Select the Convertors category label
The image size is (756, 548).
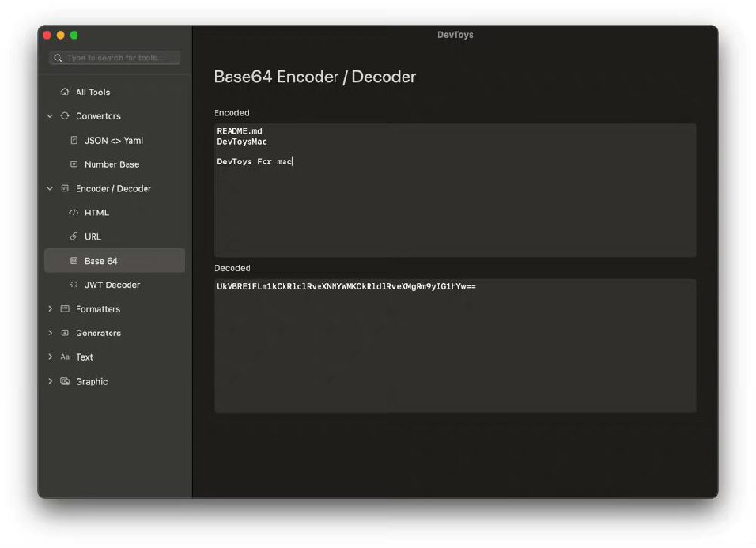pyautogui.click(x=98, y=116)
